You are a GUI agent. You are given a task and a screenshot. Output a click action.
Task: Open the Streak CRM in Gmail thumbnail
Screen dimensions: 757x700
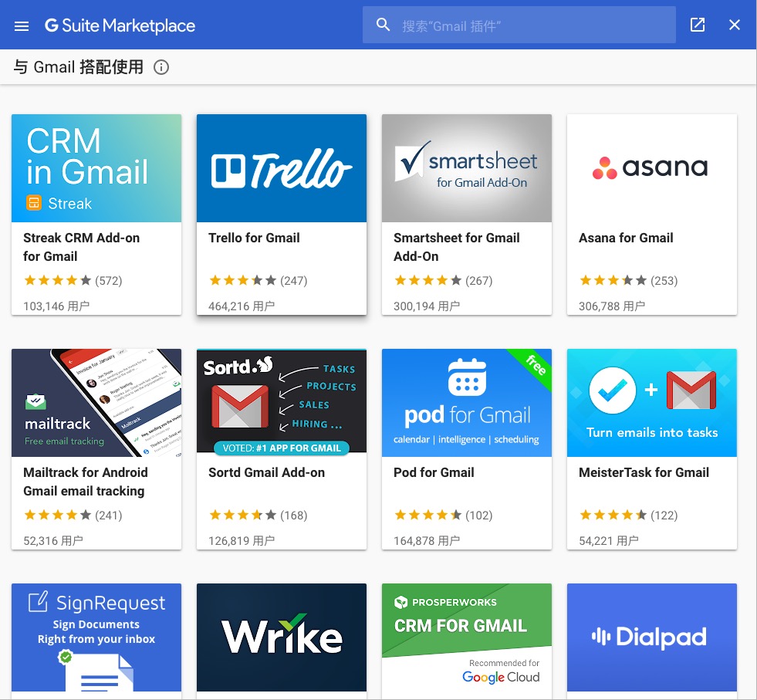(96, 168)
